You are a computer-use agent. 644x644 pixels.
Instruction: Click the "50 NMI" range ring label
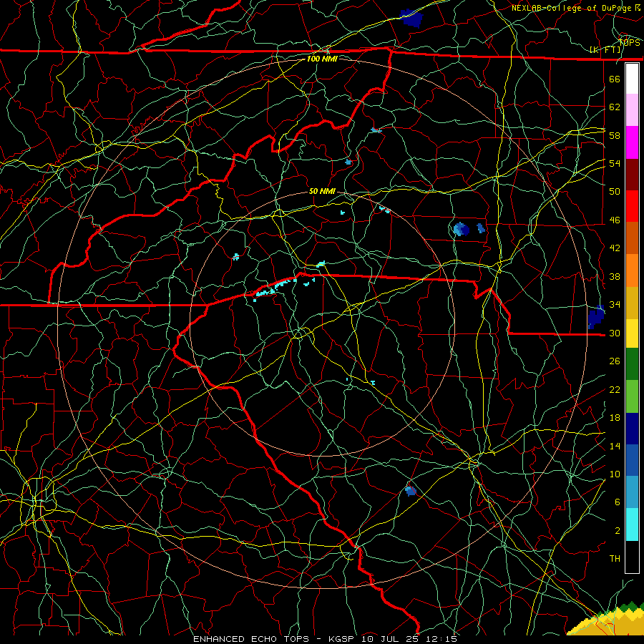point(322,191)
